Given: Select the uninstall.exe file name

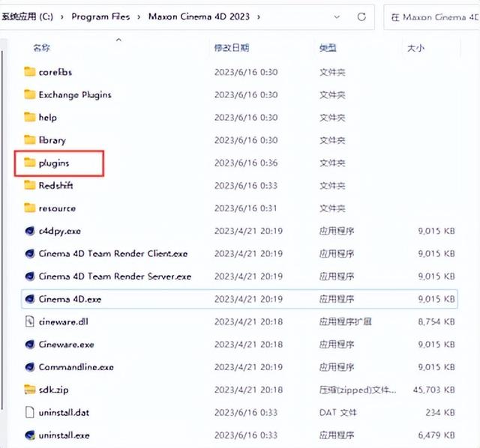Looking at the screenshot, I should click(64, 435).
